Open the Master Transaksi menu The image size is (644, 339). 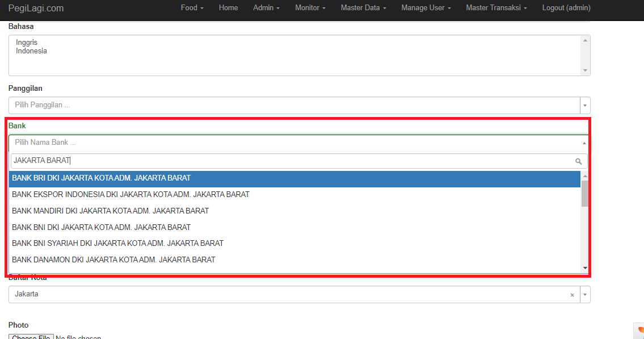pos(496,8)
